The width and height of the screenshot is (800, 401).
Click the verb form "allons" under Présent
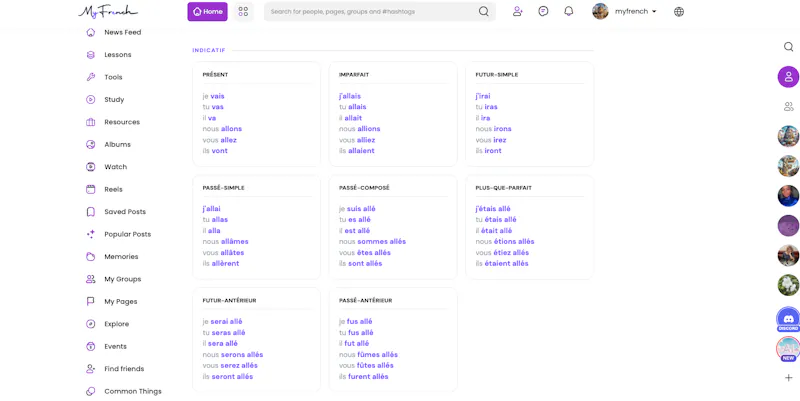point(231,129)
